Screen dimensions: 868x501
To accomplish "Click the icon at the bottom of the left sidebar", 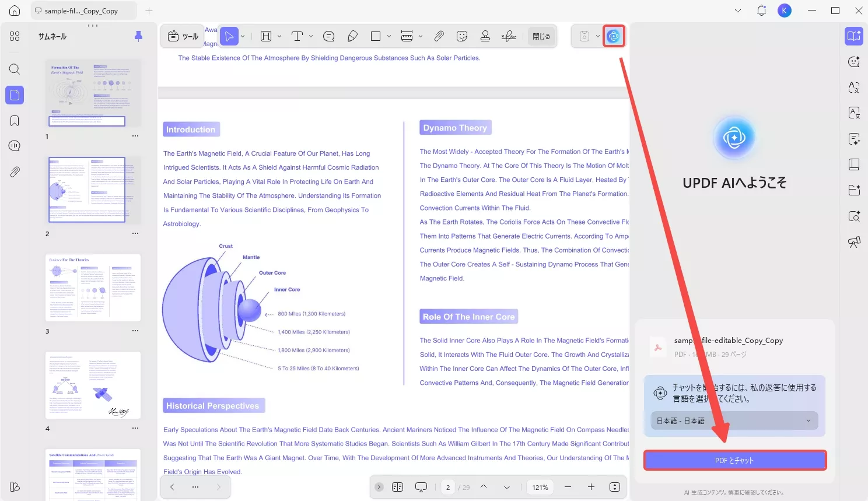I will [15, 487].
